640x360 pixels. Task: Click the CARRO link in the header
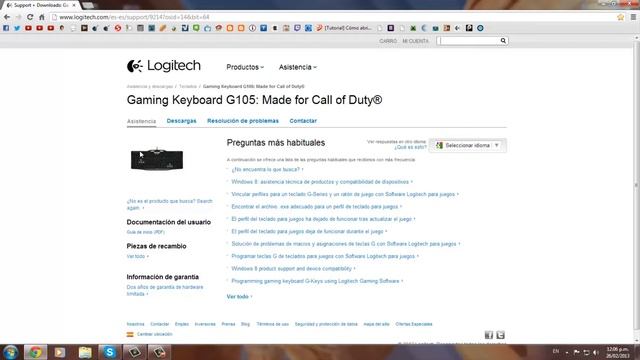(x=388, y=41)
